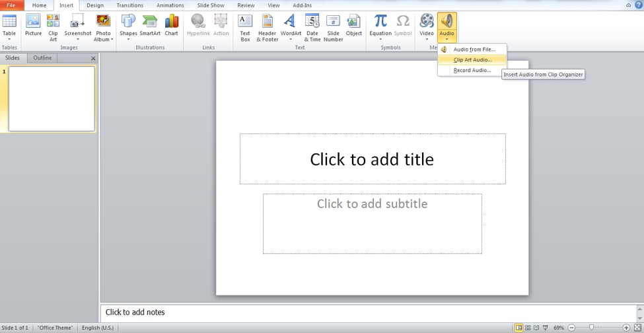Expand the WordArt dropdown arrow

click(291, 40)
